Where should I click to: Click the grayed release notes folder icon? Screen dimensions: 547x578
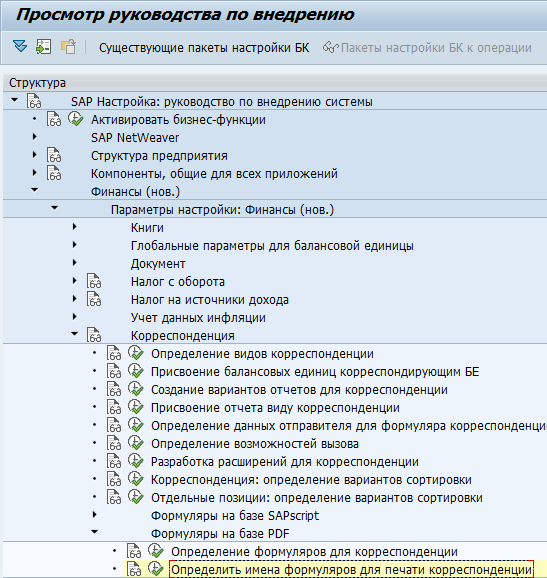68,47
